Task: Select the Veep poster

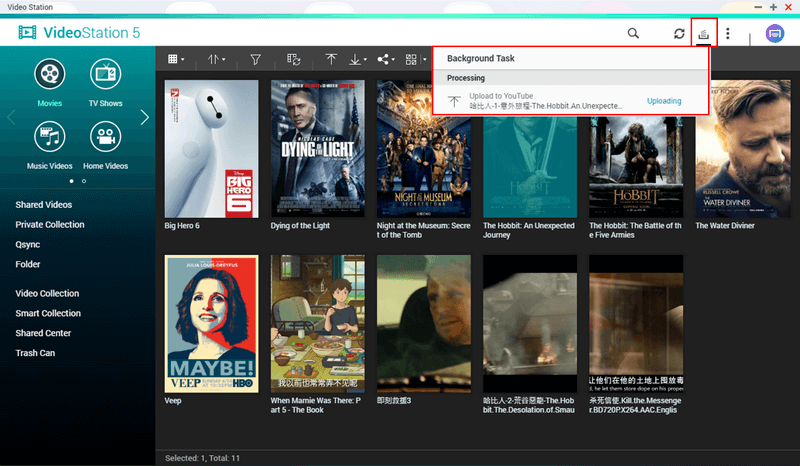Action: [211, 324]
